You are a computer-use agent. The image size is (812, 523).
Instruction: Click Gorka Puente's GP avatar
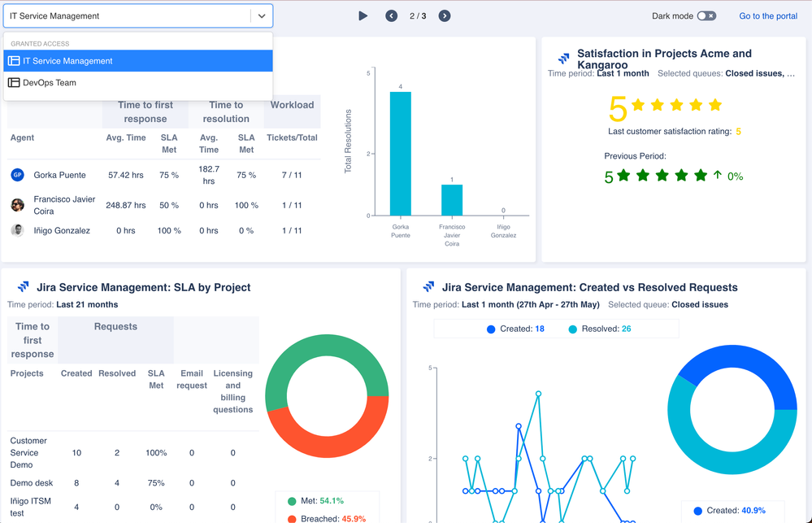(18, 175)
